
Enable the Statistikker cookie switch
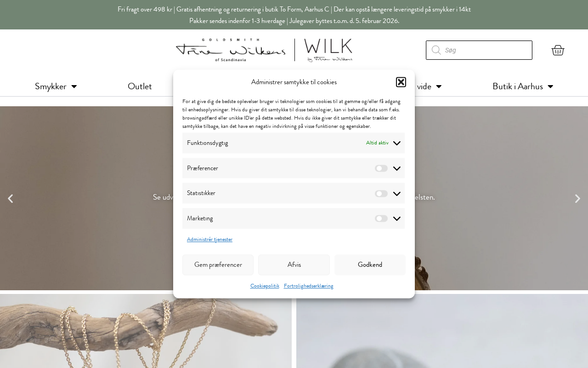[x=381, y=194]
